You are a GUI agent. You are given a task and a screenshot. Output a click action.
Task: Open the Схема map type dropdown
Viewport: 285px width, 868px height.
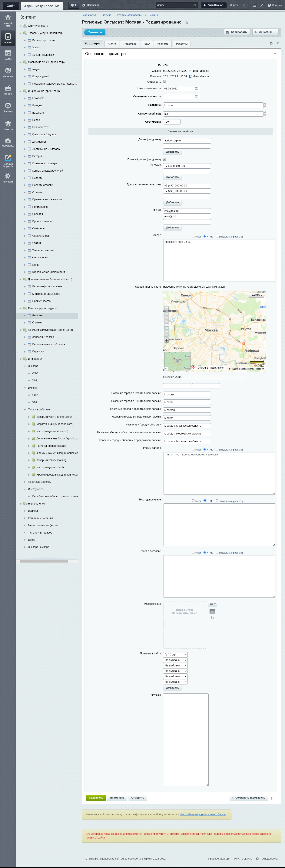tap(256, 295)
